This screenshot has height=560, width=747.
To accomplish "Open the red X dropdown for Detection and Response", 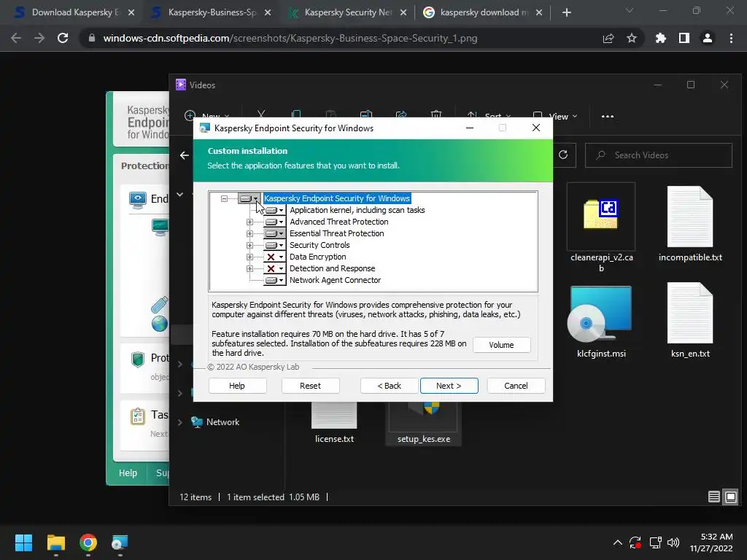I will coord(274,268).
